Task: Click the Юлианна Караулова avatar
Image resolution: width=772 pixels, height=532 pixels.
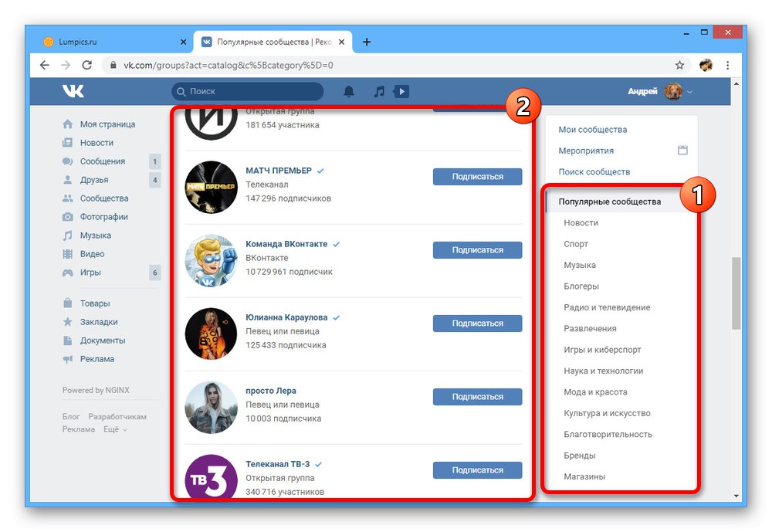Action: click(x=211, y=334)
